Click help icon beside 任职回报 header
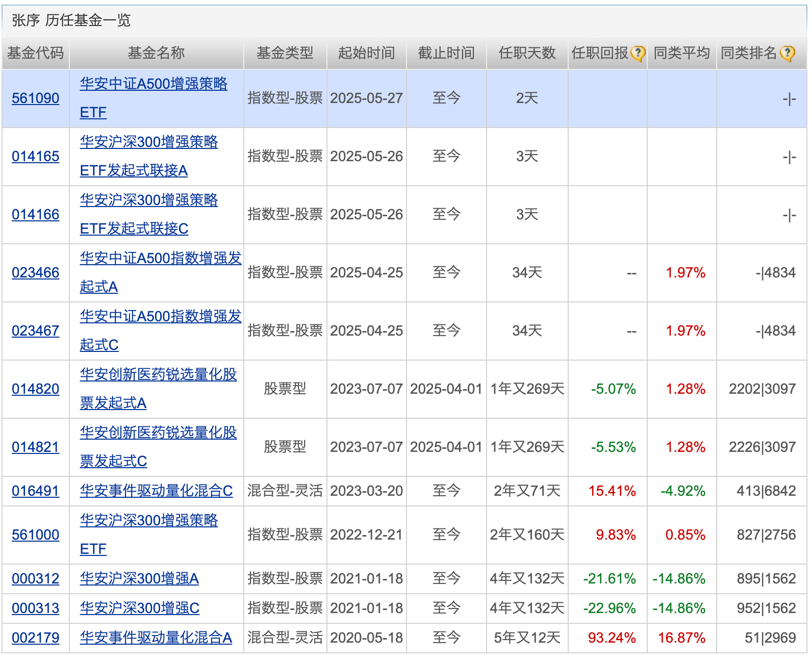The width and height of the screenshot is (812, 661). click(x=638, y=53)
